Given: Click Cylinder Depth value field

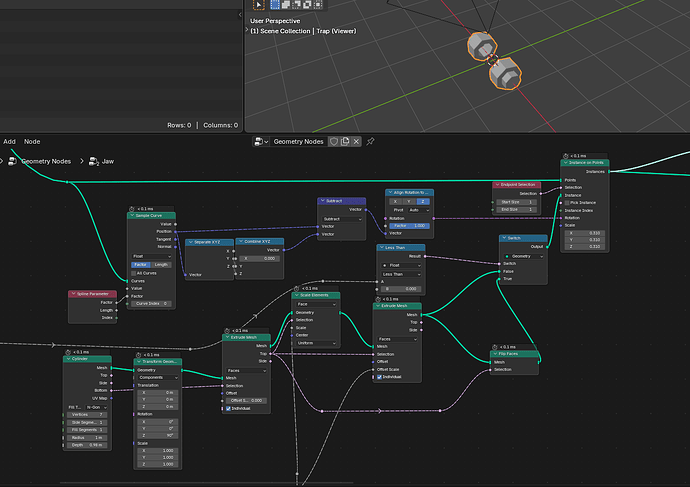Looking at the screenshot, I should (86, 445).
